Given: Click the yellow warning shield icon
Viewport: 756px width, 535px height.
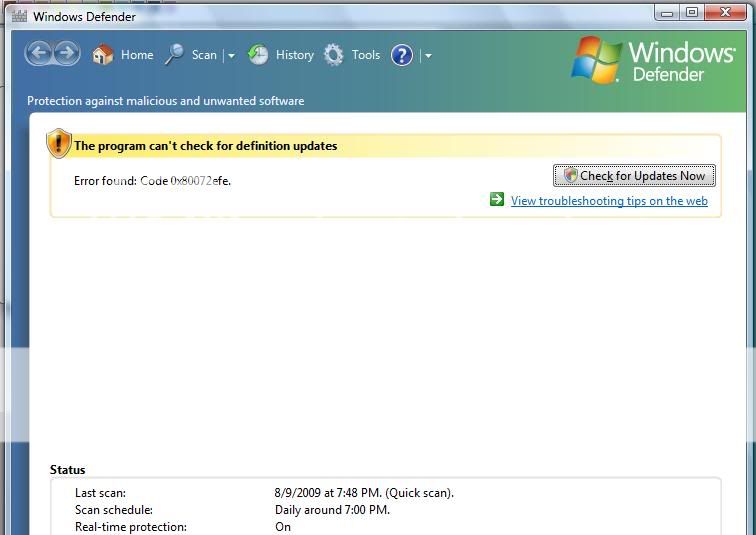Looking at the screenshot, I should click(x=59, y=144).
